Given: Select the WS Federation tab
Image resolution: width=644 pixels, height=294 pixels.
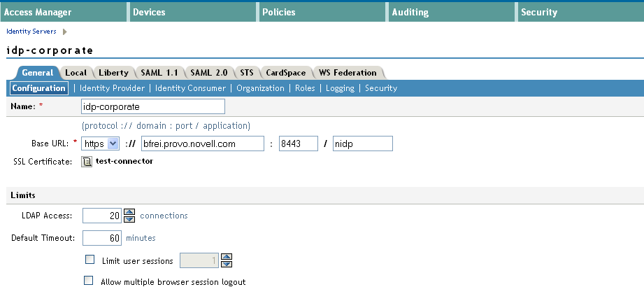Looking at the screenshot, I should click(x=348, y=72).
